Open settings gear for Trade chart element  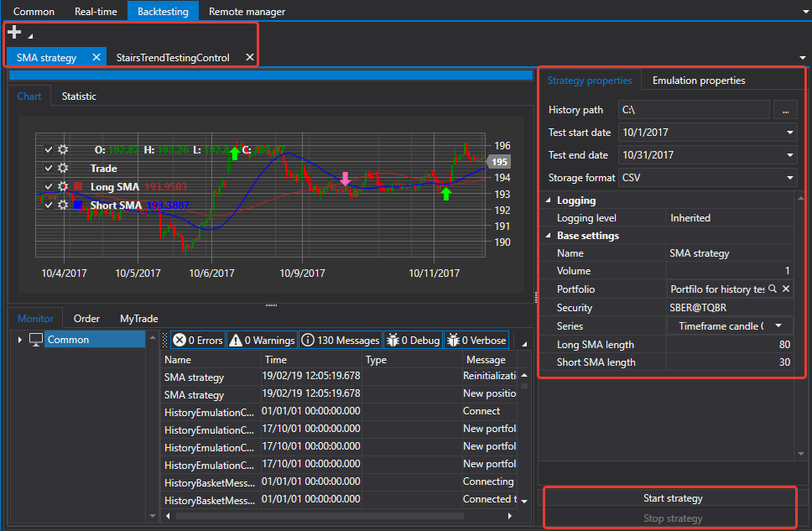(63, 168)
